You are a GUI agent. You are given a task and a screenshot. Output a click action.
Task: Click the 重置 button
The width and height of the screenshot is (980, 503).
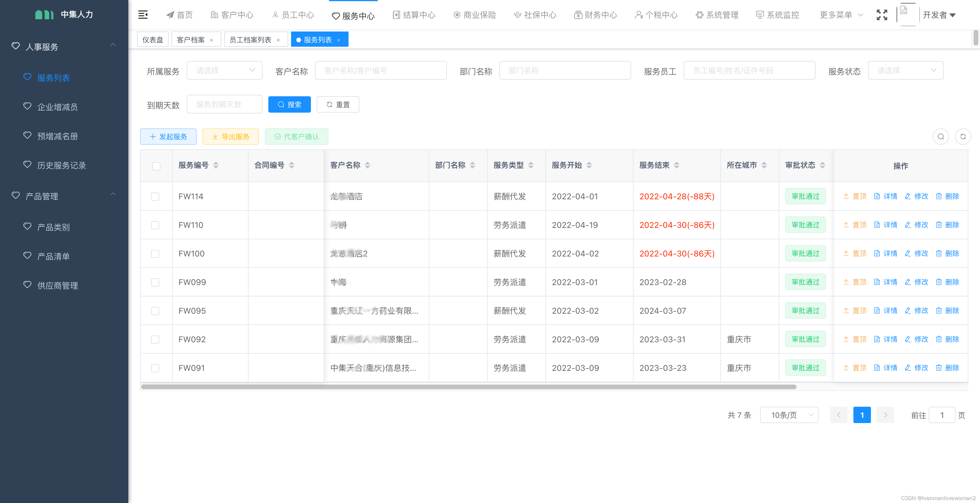338,104
